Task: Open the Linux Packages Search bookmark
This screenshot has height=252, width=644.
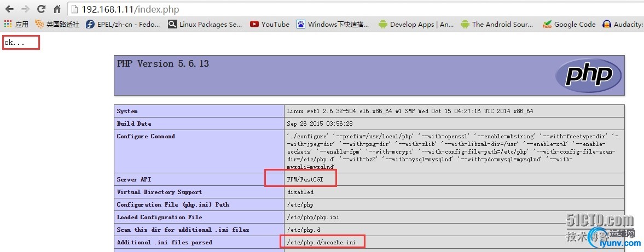Action: pos(205,24)
